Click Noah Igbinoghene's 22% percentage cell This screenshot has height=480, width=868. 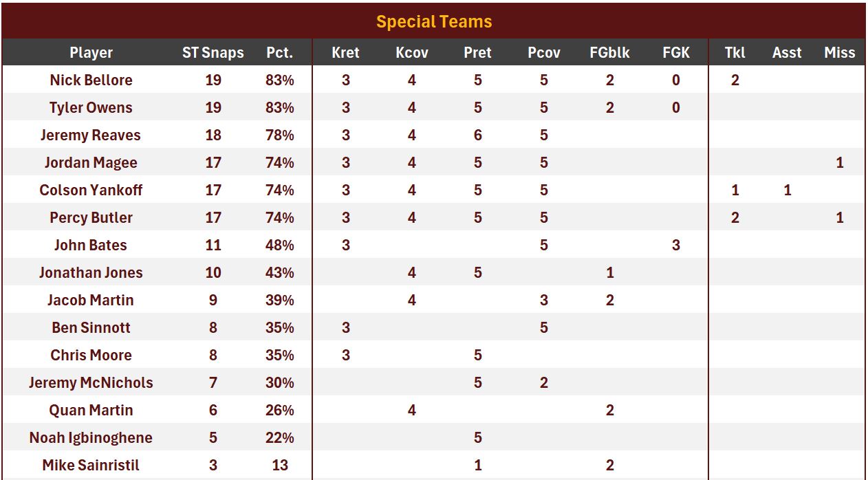279,437
